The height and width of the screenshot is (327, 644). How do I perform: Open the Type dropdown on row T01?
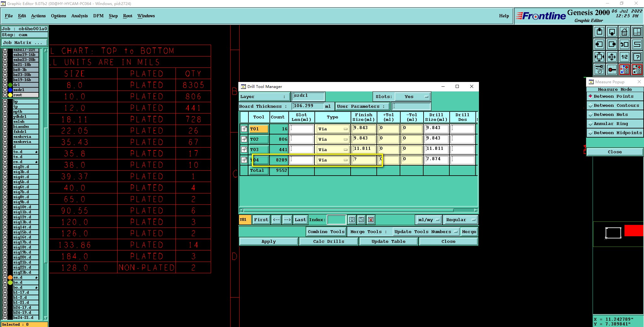click(x=333, y=129)
